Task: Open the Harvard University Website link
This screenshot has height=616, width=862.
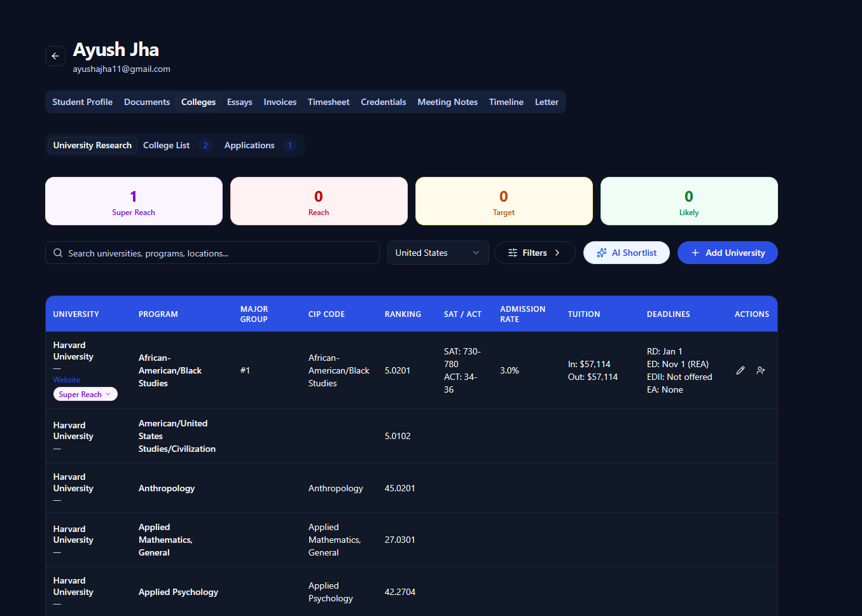Action: [x=67, y=380]
